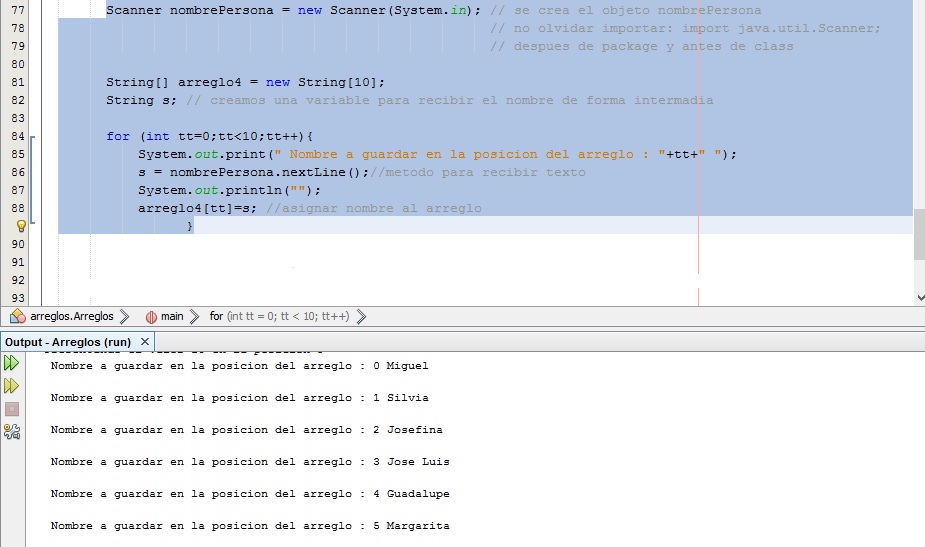This screenshot has width=925, height=547.
Task: Collapse the for loop code fold at line 84
Action: coord(34,136)
